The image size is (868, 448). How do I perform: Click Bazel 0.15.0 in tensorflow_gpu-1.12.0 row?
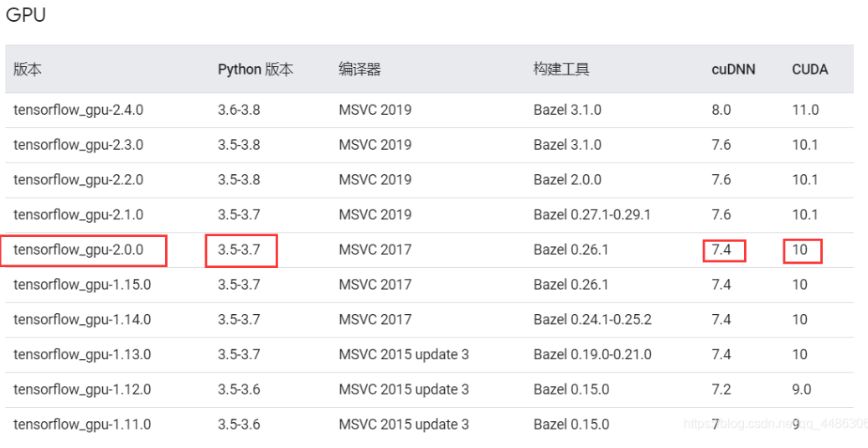click(x=571, y=389)
